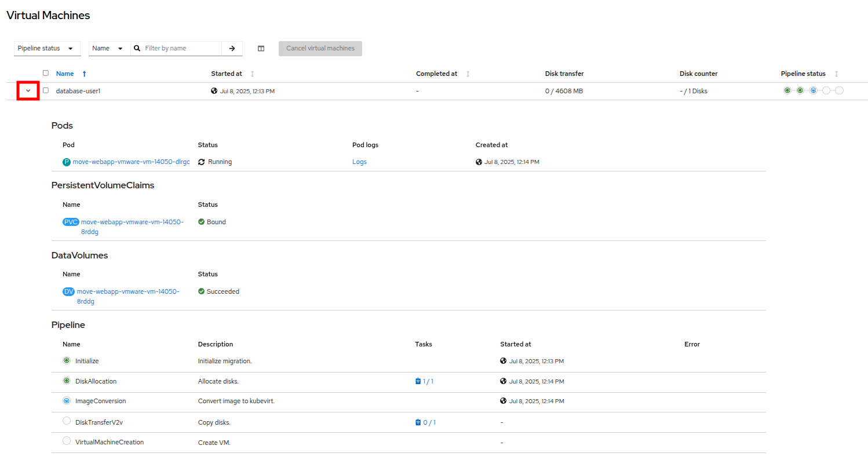Sort by Started at column arrows
The image size is (868, 460).
[x=252, y=74]
